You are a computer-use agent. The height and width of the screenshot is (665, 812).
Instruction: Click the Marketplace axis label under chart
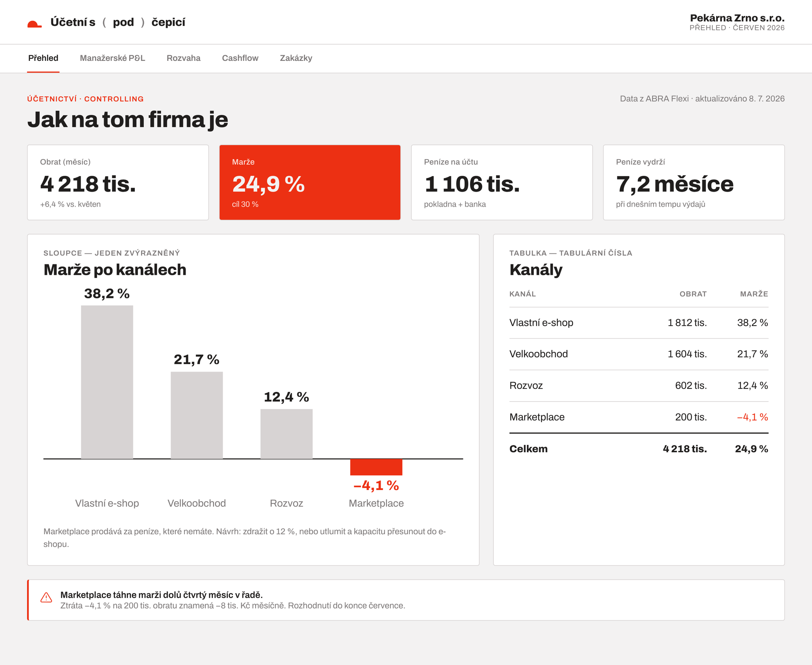tap(376, 503)
